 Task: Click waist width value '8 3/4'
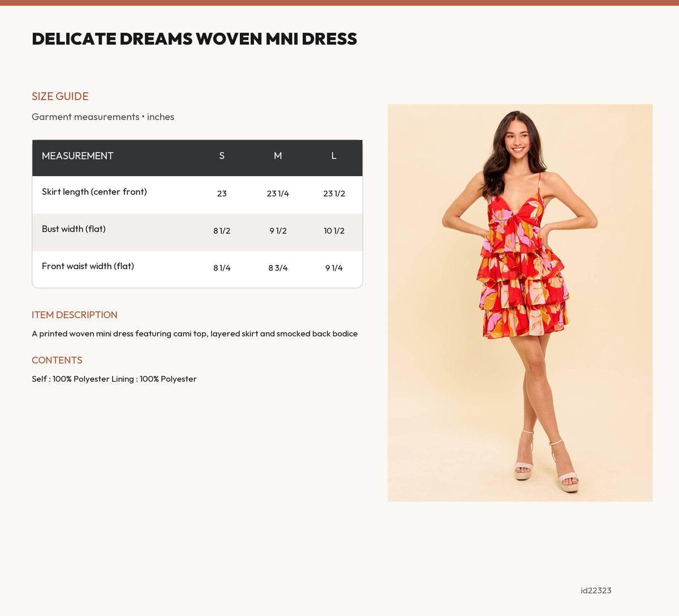[278, 268]
